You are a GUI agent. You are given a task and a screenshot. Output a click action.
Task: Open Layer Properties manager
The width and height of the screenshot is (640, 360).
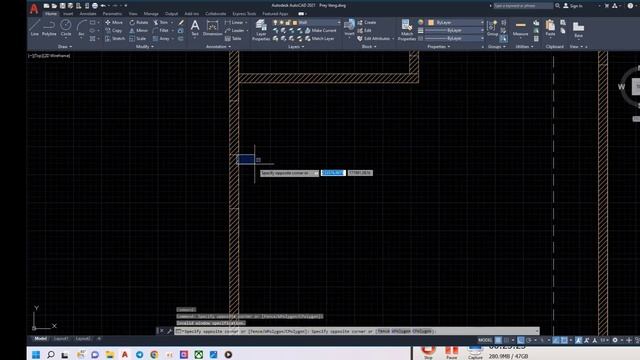point(261,31)
